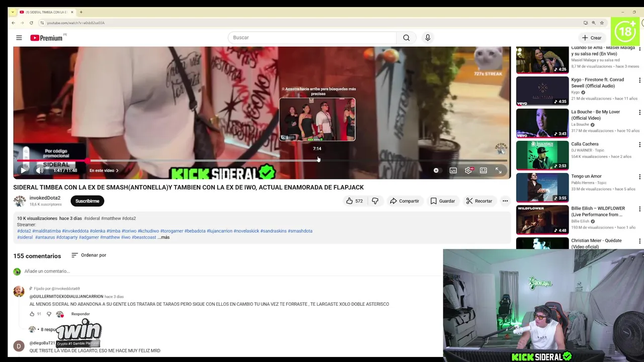Open the #smashdota hashtag link
Viewport: 644px width, 362px height.
[x=300, y=231]
